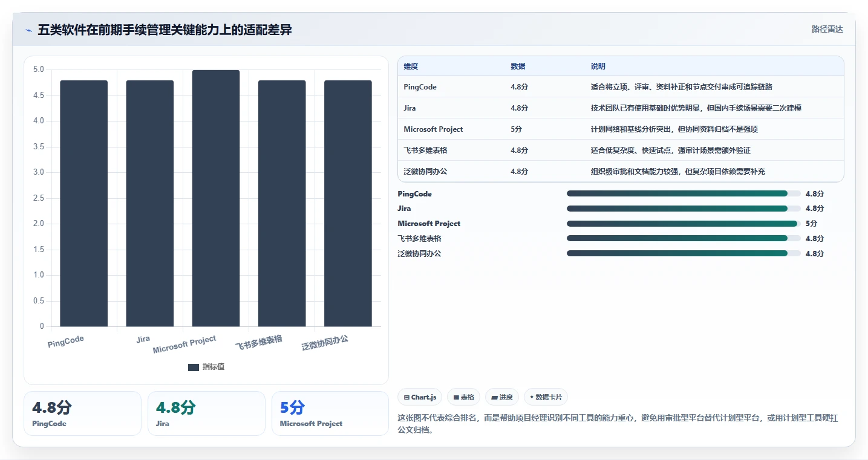The image size is (868, 460).
Task: Click the 泛微协同办公 x-axis label
Action: click(325, 343)
